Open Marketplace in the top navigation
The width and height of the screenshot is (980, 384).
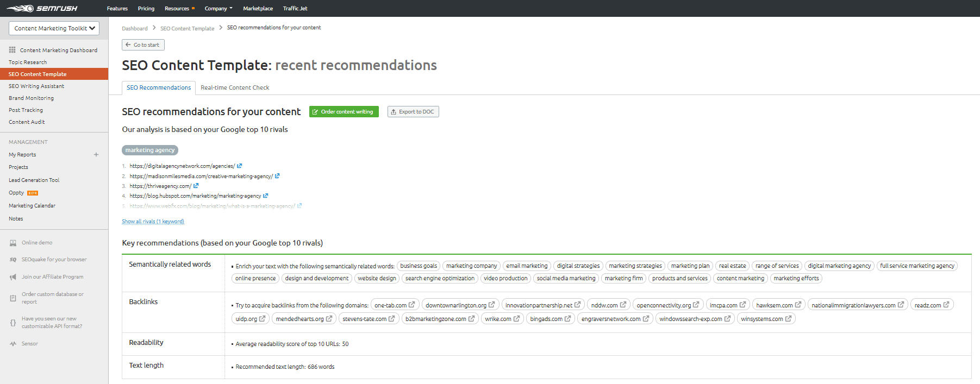258,8
